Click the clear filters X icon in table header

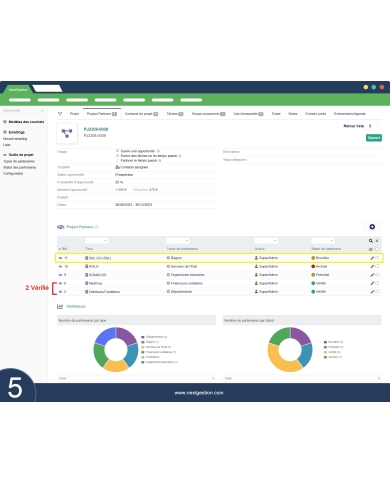click(377, 241)
